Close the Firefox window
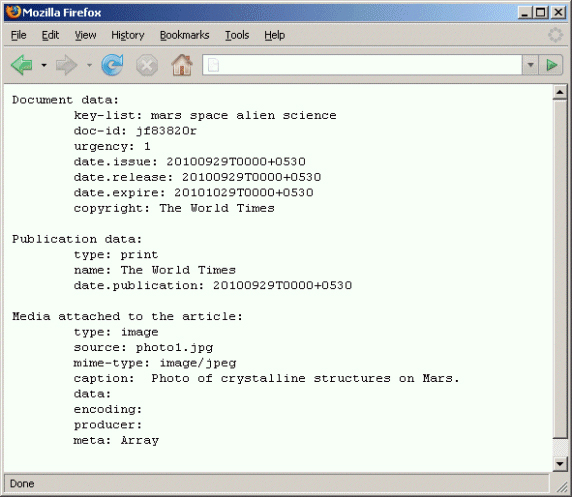The image size is (572, 497). 558,13
